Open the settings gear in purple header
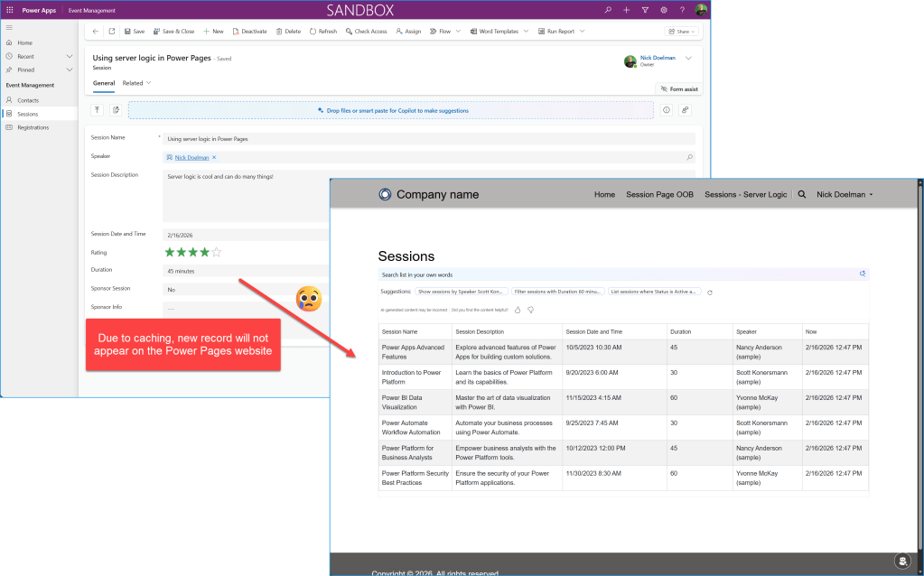Viewport: 924px width, 576px height. 664,10
